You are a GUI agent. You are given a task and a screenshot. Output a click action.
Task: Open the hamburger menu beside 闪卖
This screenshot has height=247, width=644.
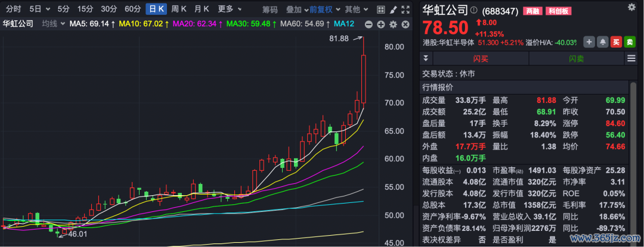coord(631,58)
